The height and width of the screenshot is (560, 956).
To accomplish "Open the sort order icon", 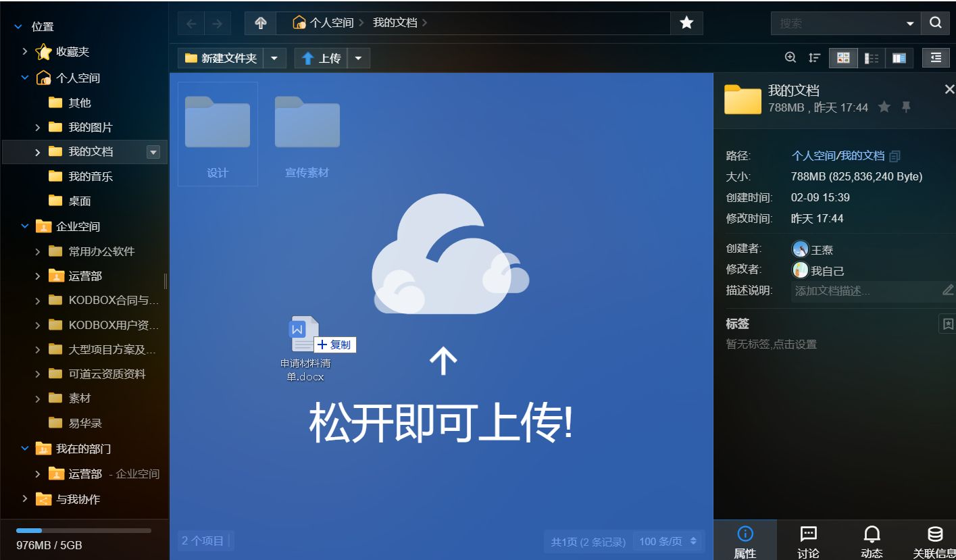I will [x=814, y=57].
